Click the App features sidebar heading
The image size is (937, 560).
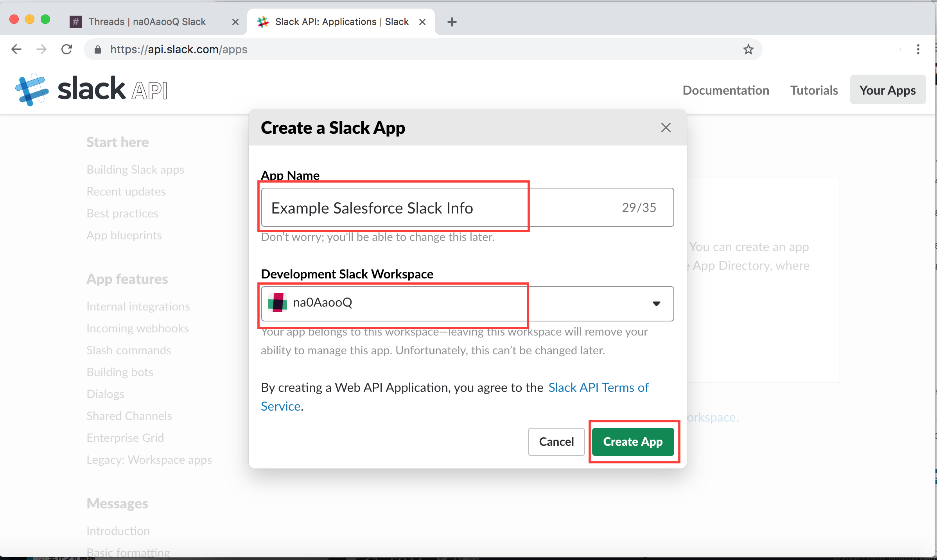tap(127, 279)
